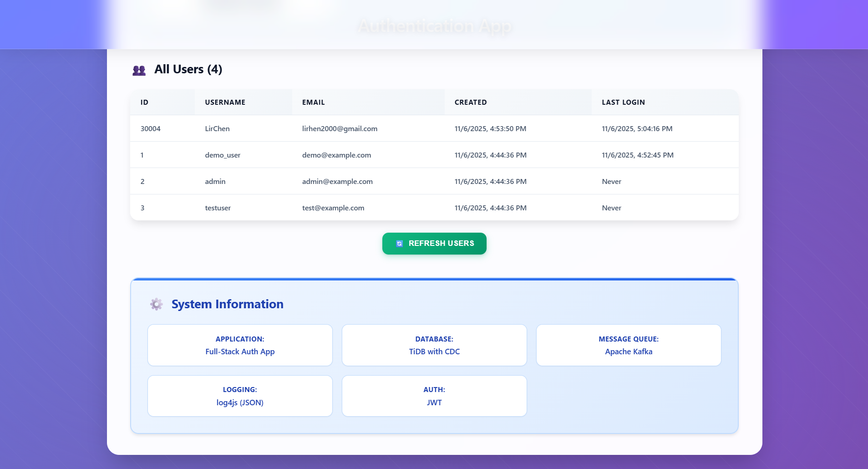Click the DATABASE: label
Screen dimensions: 868x469
(x=434, y=339)
